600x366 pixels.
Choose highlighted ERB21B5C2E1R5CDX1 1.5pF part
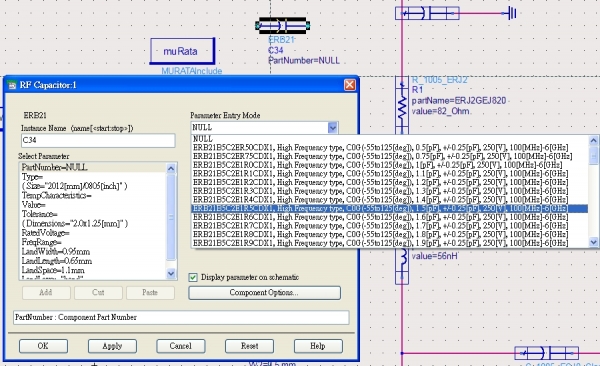click(x=390, y=208)
